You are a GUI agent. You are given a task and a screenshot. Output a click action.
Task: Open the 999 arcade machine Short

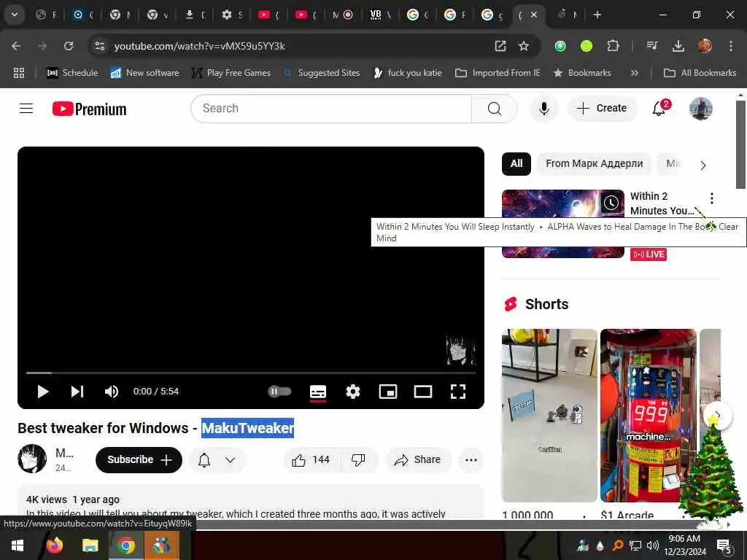click(648, 415)
